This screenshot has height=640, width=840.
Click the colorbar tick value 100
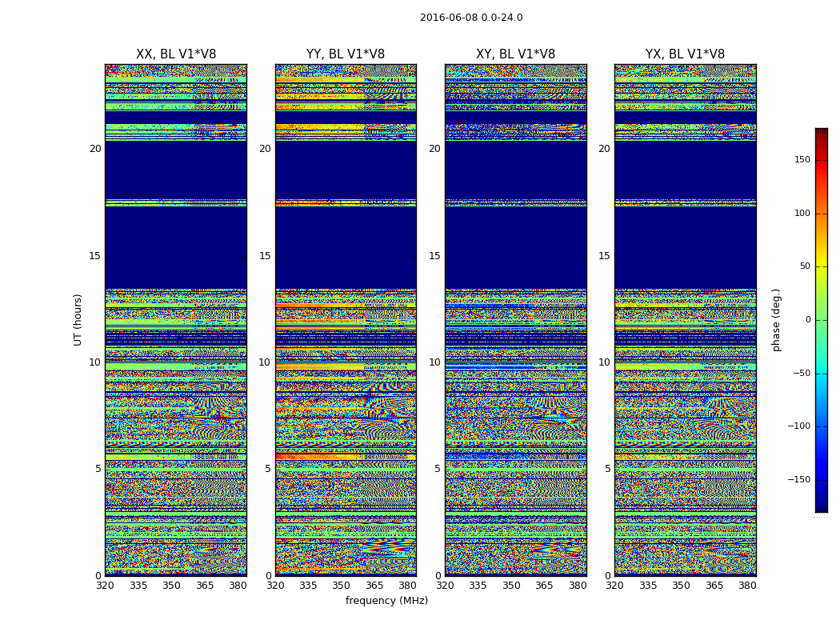point(802,213)
